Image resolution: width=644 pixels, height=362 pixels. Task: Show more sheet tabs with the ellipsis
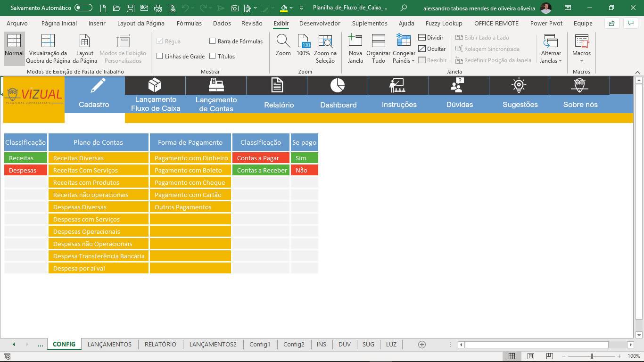(x=40, y=345)
